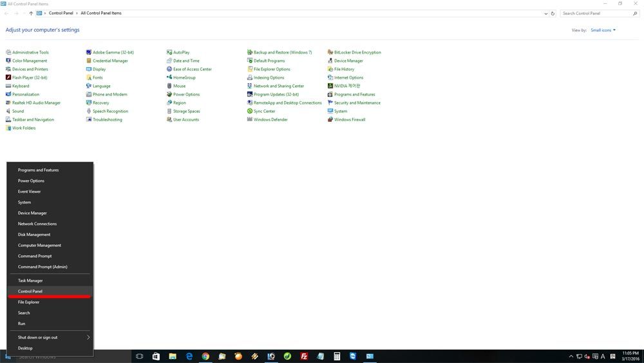Open the Network and Sharing Center link
This screenshot has height=363, width=644.
[x=279, y=86]
